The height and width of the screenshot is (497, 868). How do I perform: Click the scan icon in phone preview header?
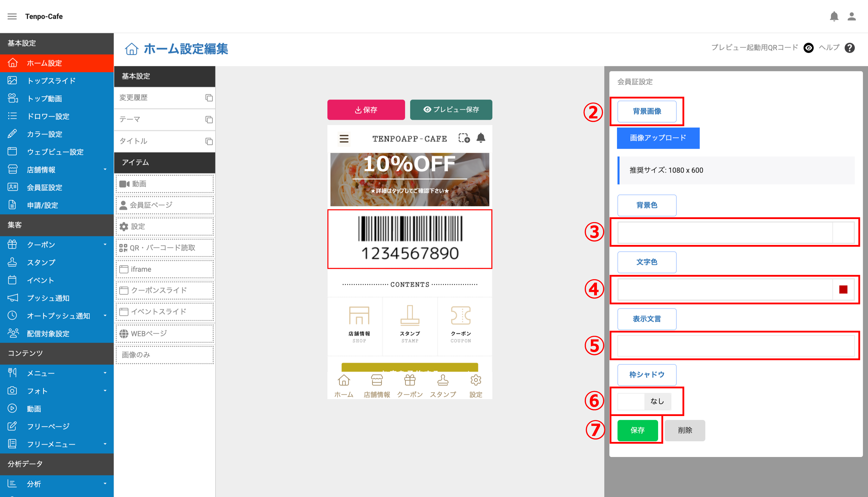coord(464,138)
